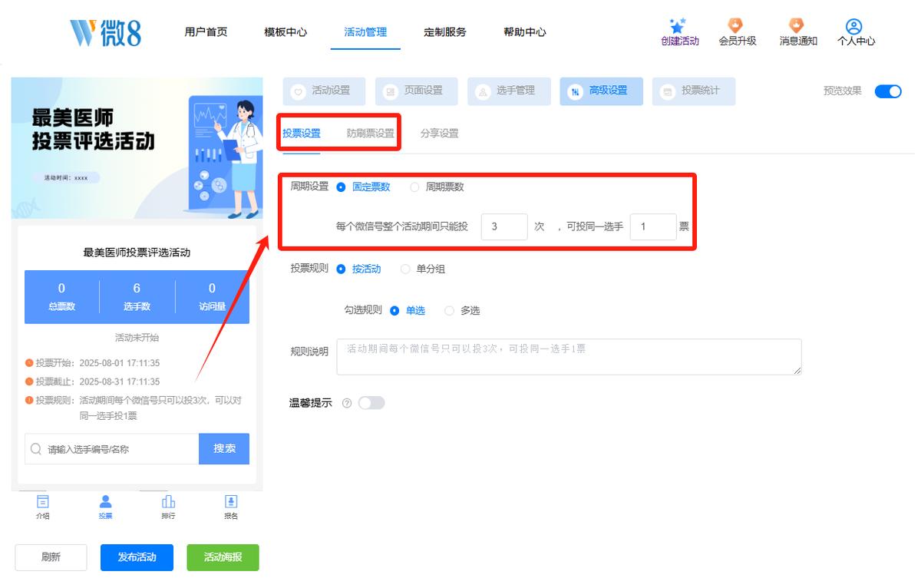
Task: Enable the 温馨提示 switch
Action: 371,403
